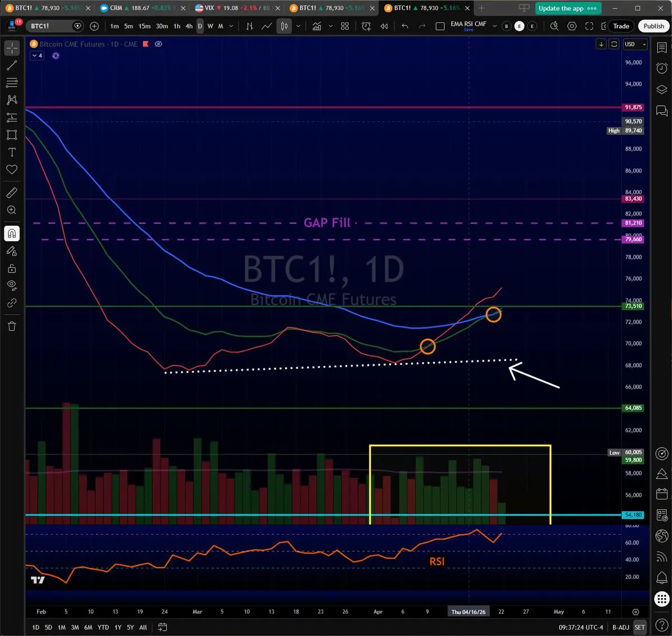
Task: Open notifications bell in right sidebar
Action: tap(661, 577)
